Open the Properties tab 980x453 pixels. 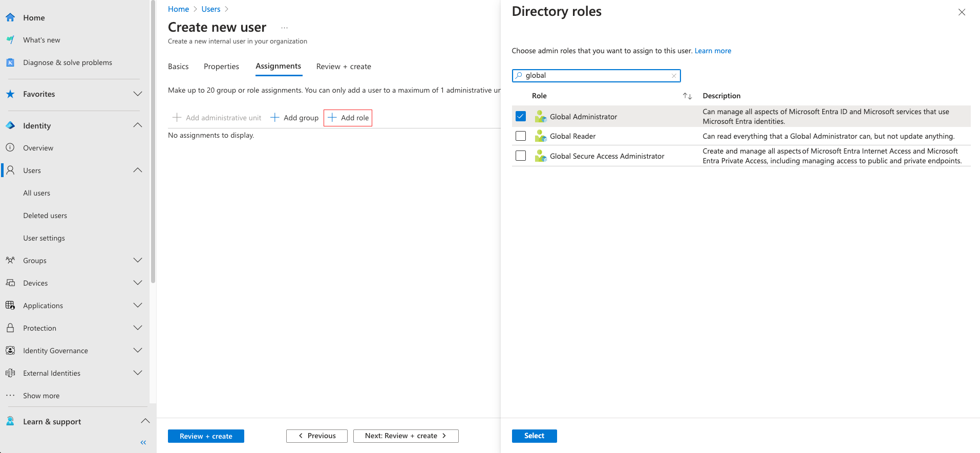pos(221,67)
